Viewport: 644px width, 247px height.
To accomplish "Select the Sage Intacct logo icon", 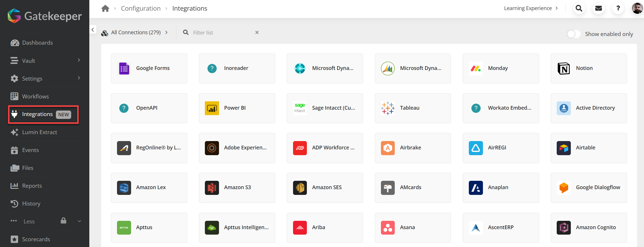I will (x=300, y=108).
